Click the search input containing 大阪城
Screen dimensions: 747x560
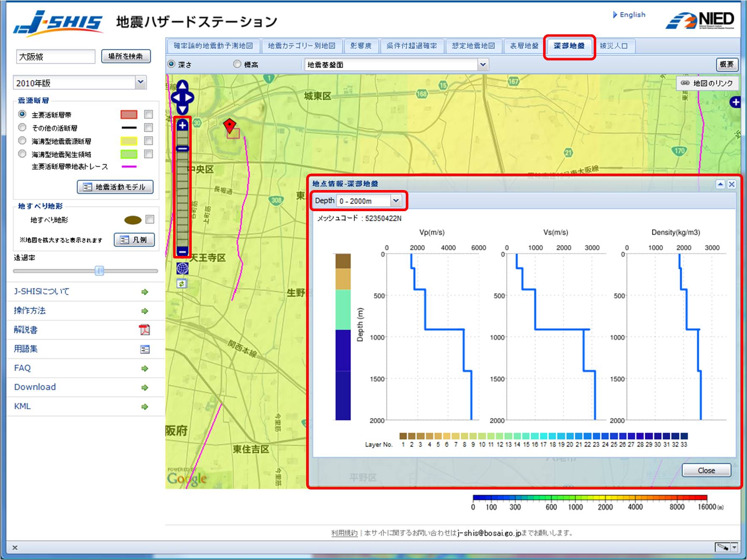(55, 57)
